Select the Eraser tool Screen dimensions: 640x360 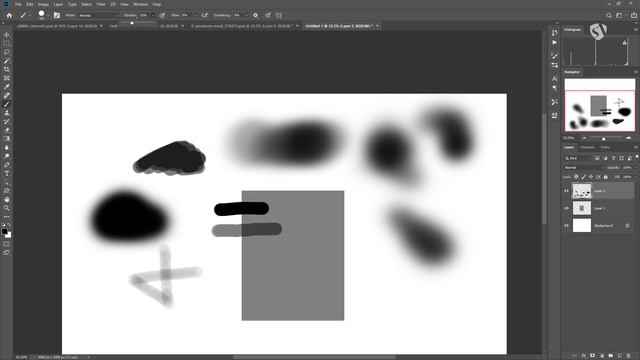pos(7,130)
